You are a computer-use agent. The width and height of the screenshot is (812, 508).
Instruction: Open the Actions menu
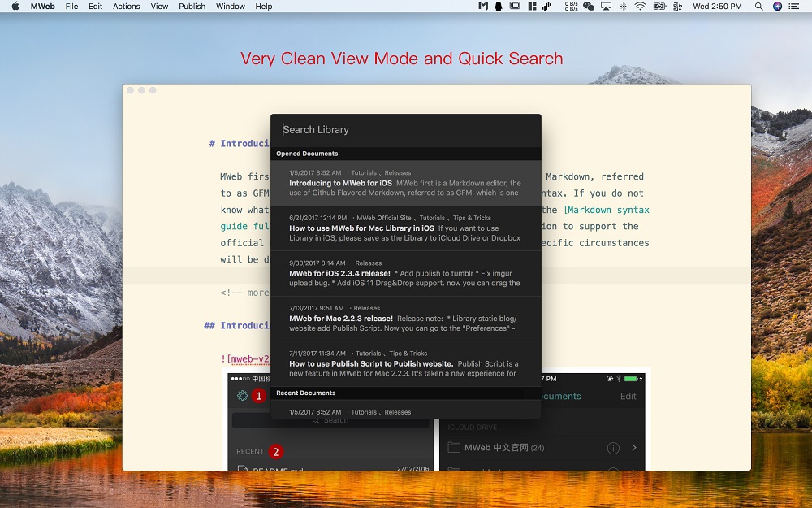point(126,7)
